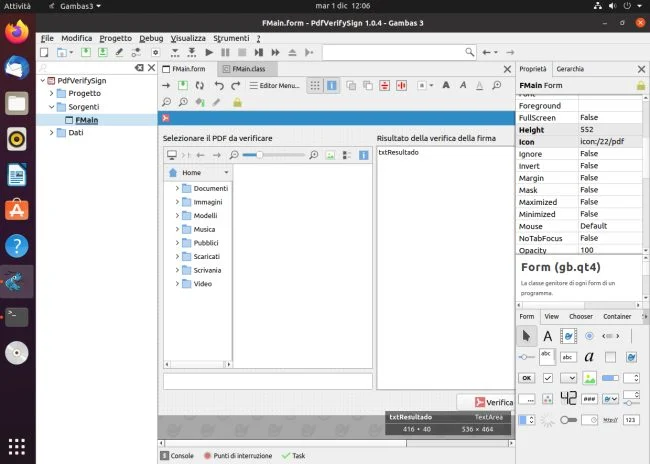Click the reload icon in form toolbar

click(200, 85)
